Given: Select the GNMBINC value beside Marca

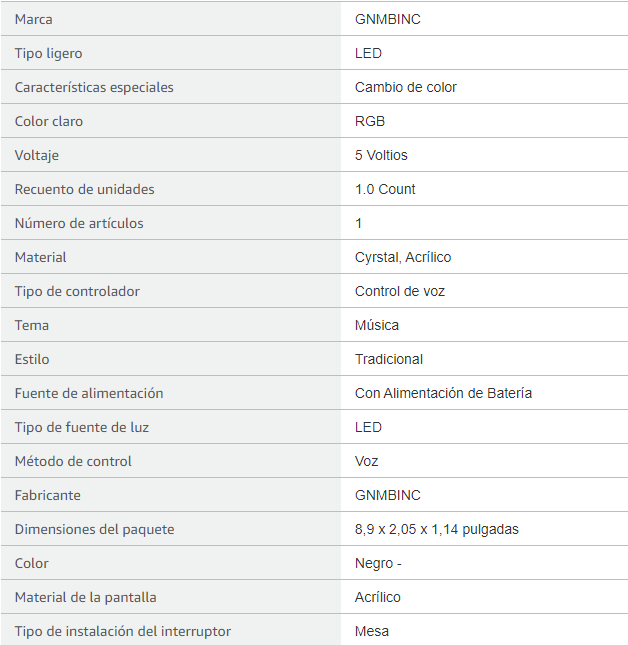Looking at the screenshot, I should (x=388, y=19).
